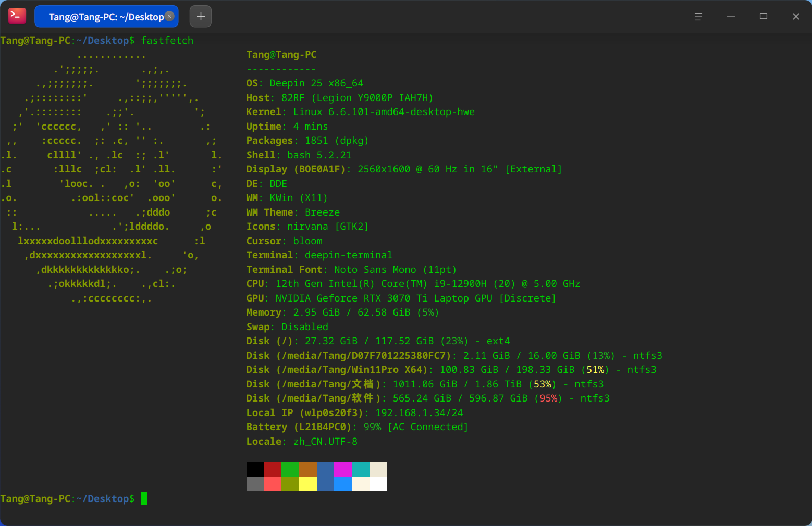This screenshot has height=526, width=812.
Task: Click the "ext4" filesystem label
Action: [x=498, y=341]
